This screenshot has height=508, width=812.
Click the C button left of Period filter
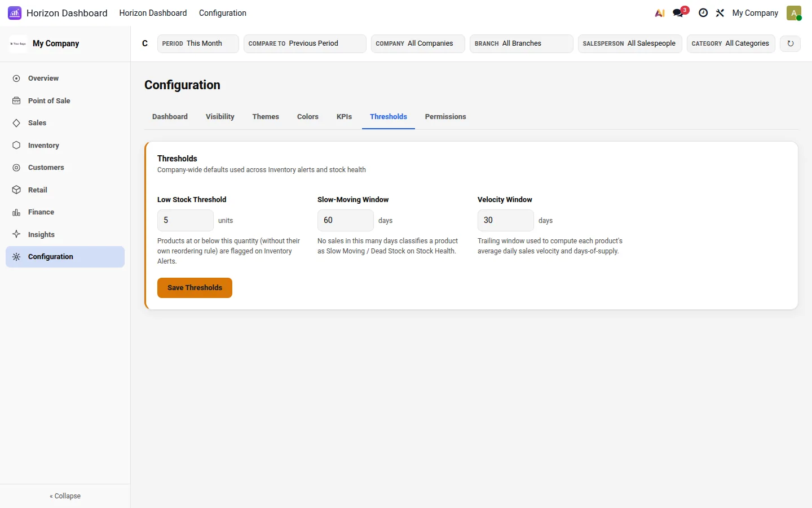point(145,43)
